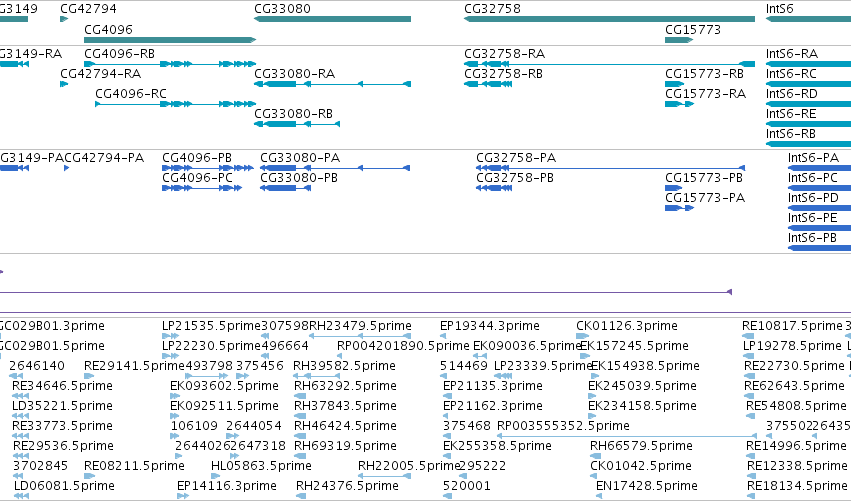Select the CG4096-RB transcript
This screenshot has width=851, height=501.
170,64
